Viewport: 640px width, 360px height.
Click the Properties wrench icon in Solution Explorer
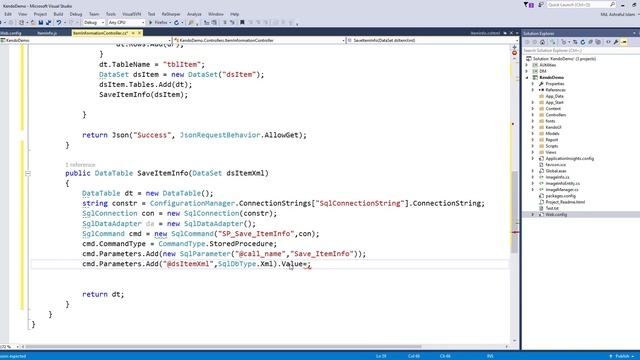(x=616, y=42)
